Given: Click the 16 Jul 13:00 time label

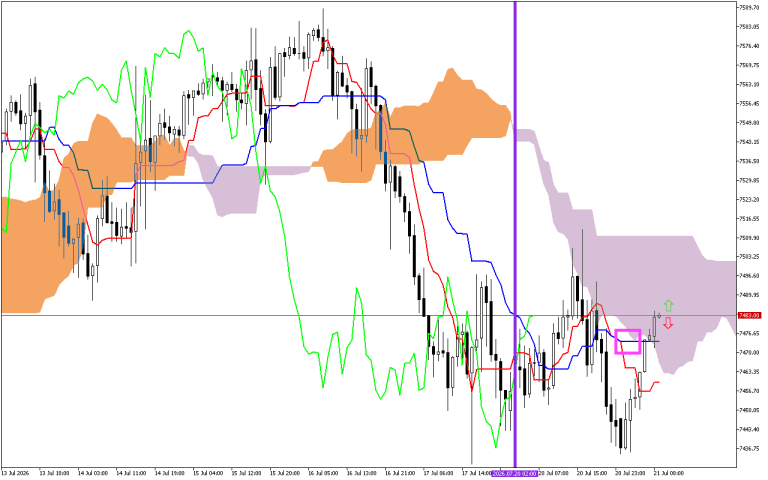Looking at the screenshot, I should point(362,474).
